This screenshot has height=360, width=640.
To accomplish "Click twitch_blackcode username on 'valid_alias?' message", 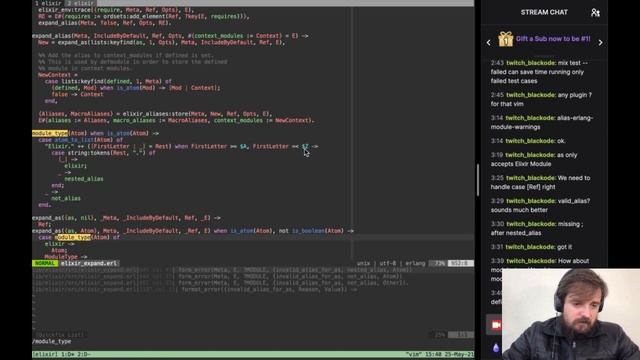I will click(531, 201).
